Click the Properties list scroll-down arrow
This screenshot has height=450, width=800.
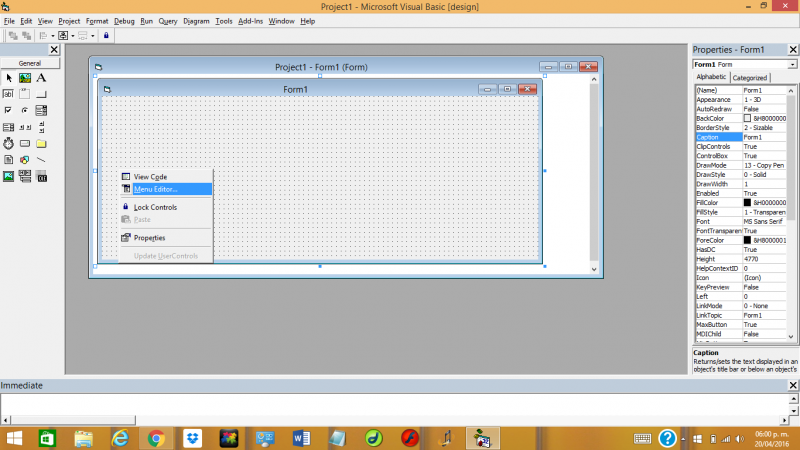(791, 336)
